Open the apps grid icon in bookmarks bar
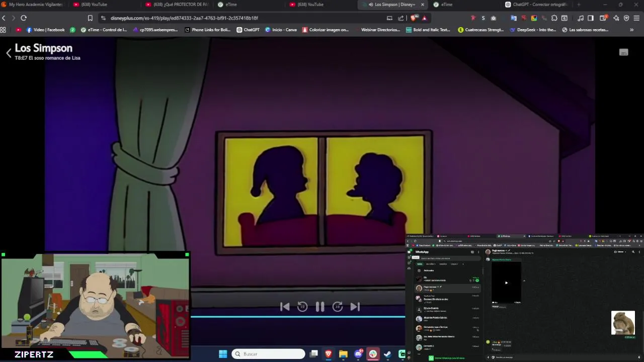644x362 pixels. tap(3, 30)
